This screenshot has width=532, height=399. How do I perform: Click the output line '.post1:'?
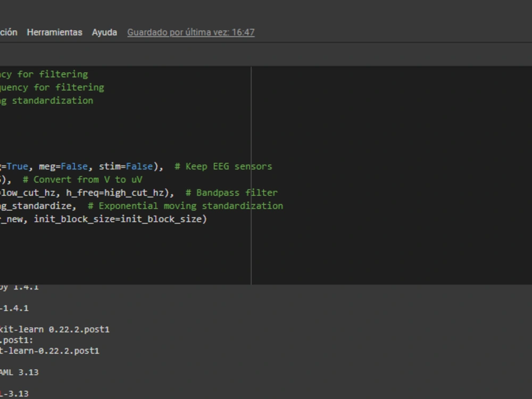(16, 340)
